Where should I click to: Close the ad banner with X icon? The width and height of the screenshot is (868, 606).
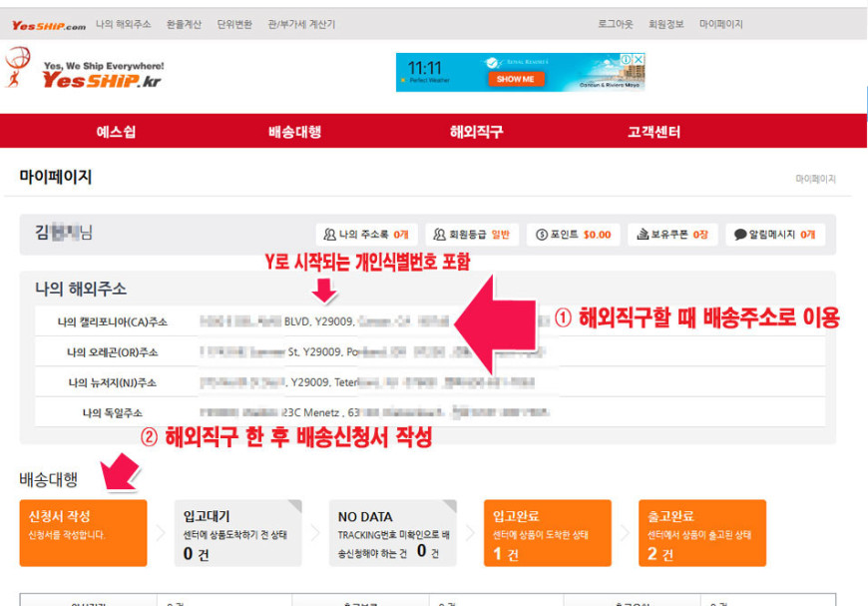point(639,59)
